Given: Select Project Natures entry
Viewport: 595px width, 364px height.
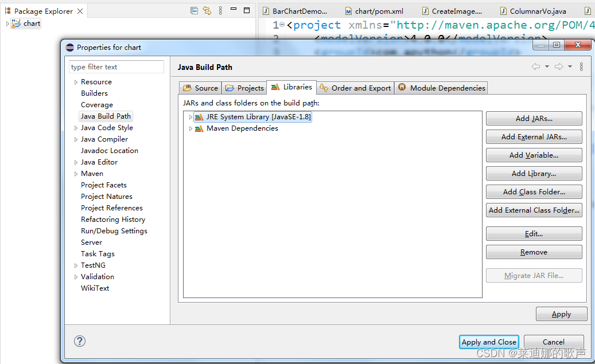Looking at the screenshot, I should tap(107, 197).
